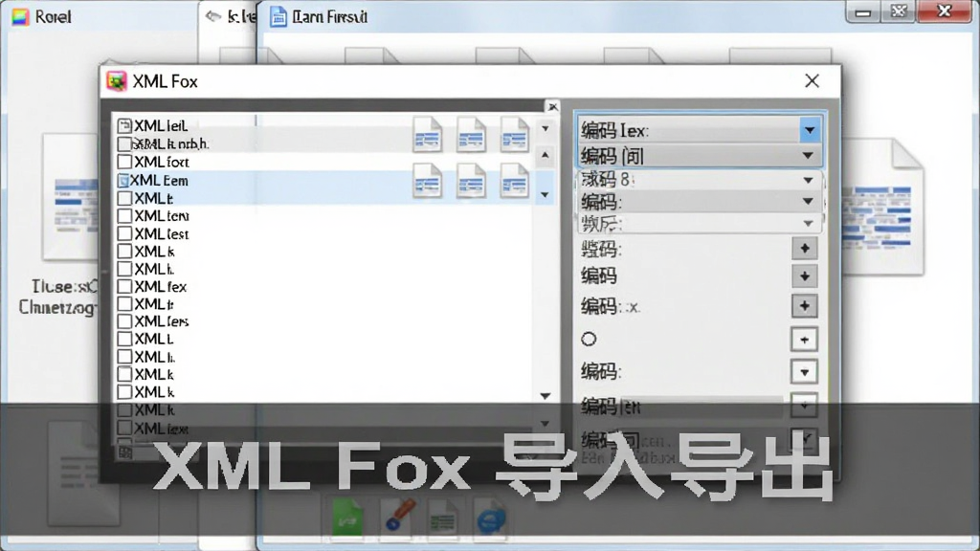Enable the XML foxt checkbox

point(124,162)
